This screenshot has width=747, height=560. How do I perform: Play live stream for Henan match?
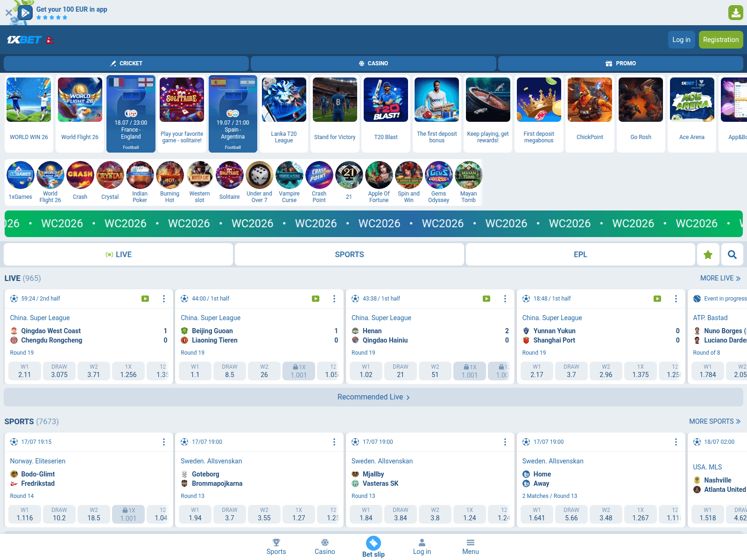pos(486,299)
